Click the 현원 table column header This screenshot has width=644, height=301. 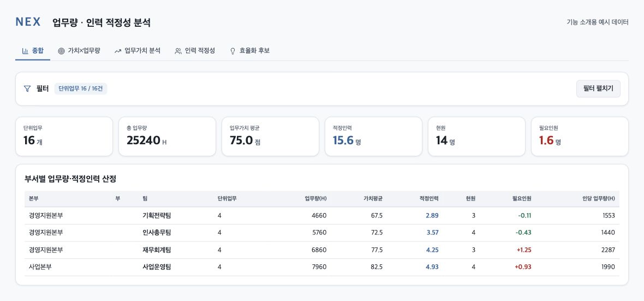[x=470, y=198]
